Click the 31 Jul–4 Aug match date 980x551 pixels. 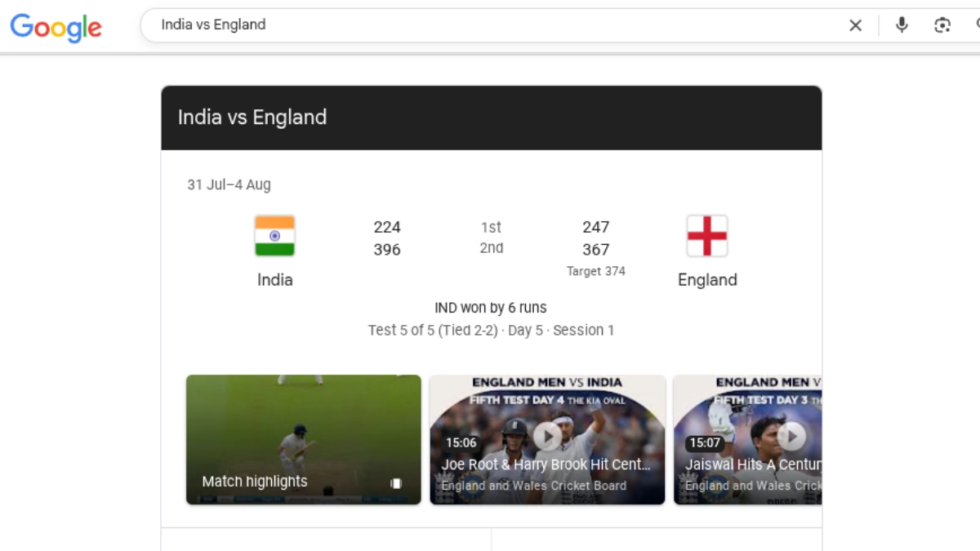[229, 184]
